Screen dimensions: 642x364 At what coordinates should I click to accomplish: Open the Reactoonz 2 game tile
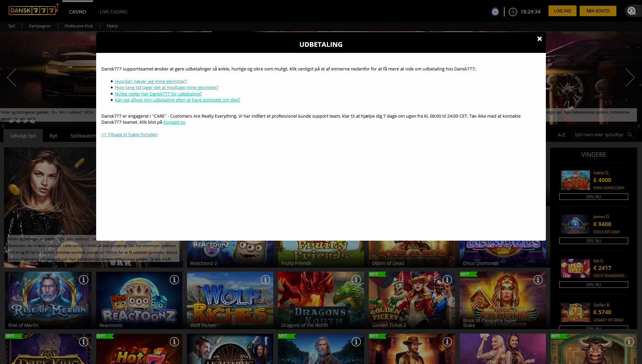click(x=230, y=254)
